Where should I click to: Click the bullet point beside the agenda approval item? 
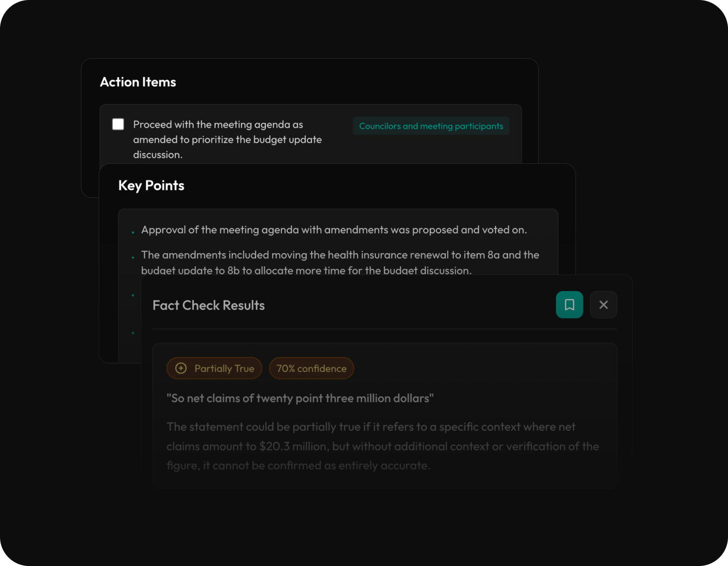133,231
